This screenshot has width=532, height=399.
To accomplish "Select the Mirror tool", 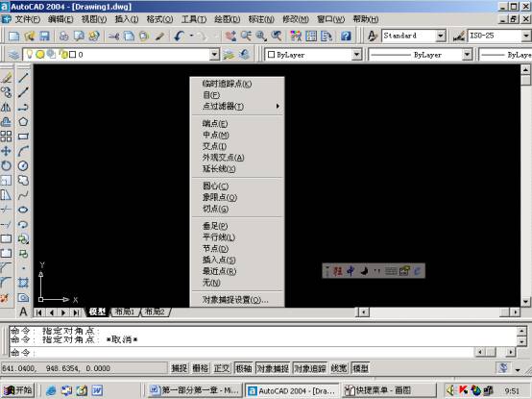I will tap(6, 107).
